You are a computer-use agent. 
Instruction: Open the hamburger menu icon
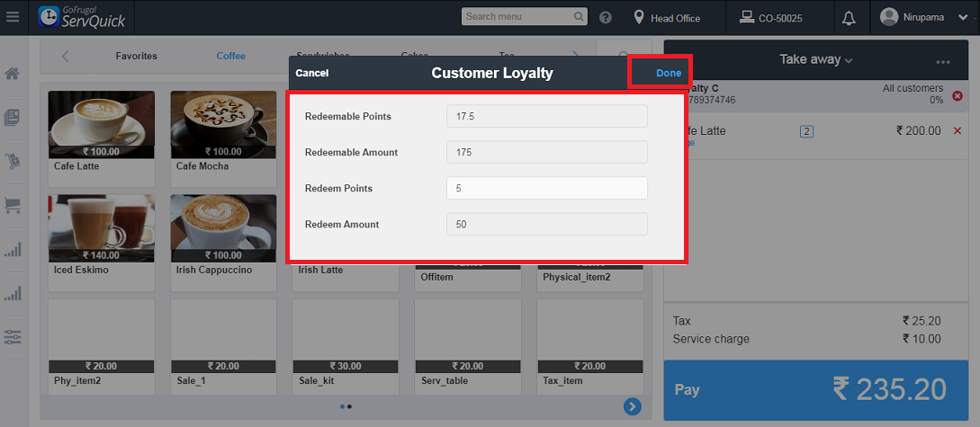click(13, 17)
